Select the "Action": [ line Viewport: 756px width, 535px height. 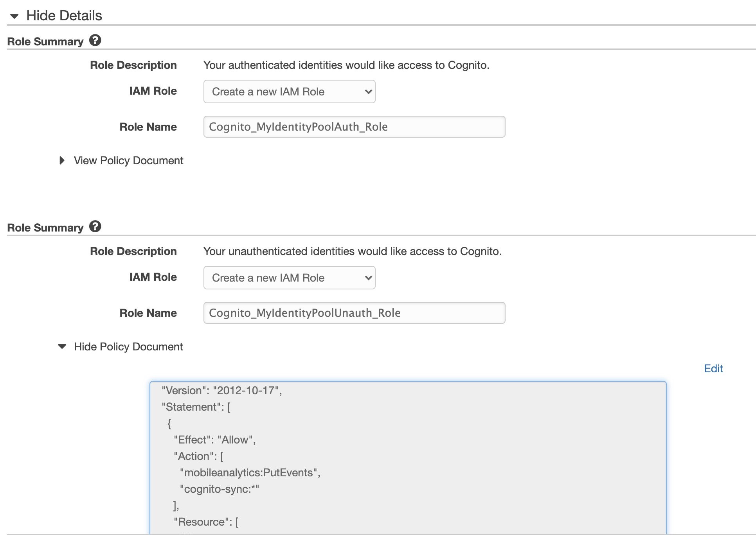tap(198, 456)
